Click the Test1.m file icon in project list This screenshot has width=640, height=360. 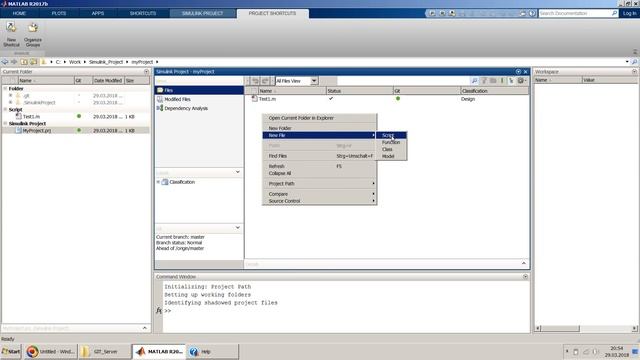pos(255,99)
